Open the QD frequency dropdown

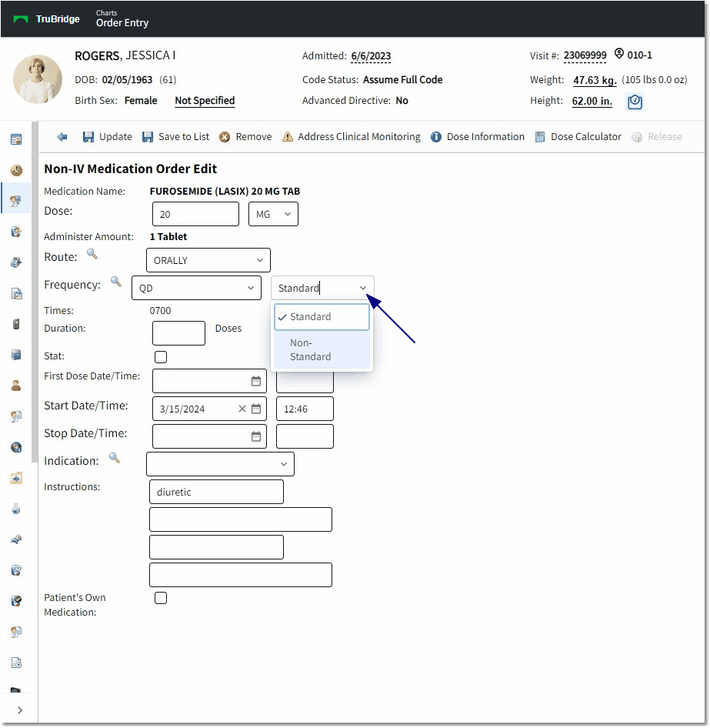[x=196, y=288]
